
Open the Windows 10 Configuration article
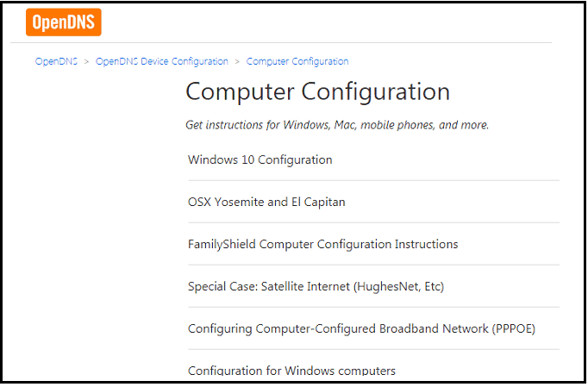(x=260, y=159)
